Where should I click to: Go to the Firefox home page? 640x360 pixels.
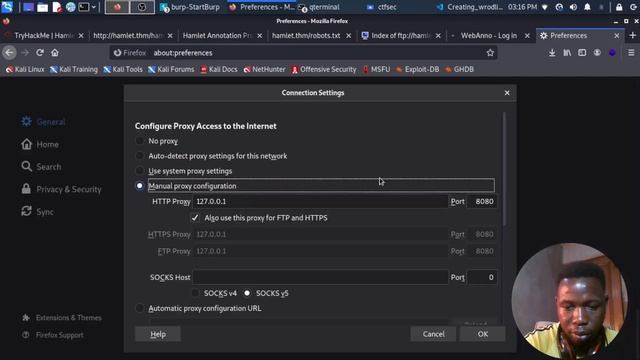pyautogui.click(x=55, y=53)
